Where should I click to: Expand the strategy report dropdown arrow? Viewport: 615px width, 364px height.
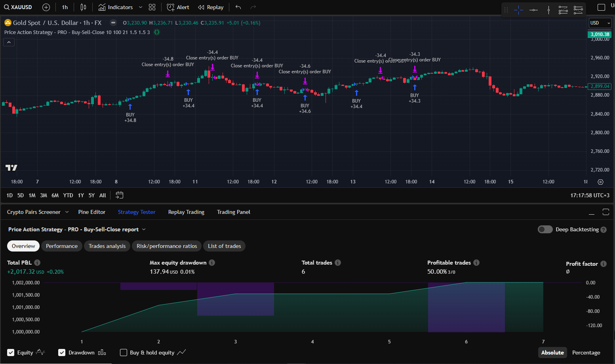143,229
